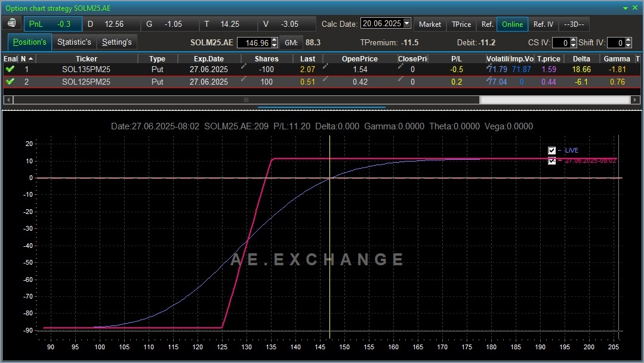Edit OpenPrice pencil icon for SOL135PM25 row

325,66
